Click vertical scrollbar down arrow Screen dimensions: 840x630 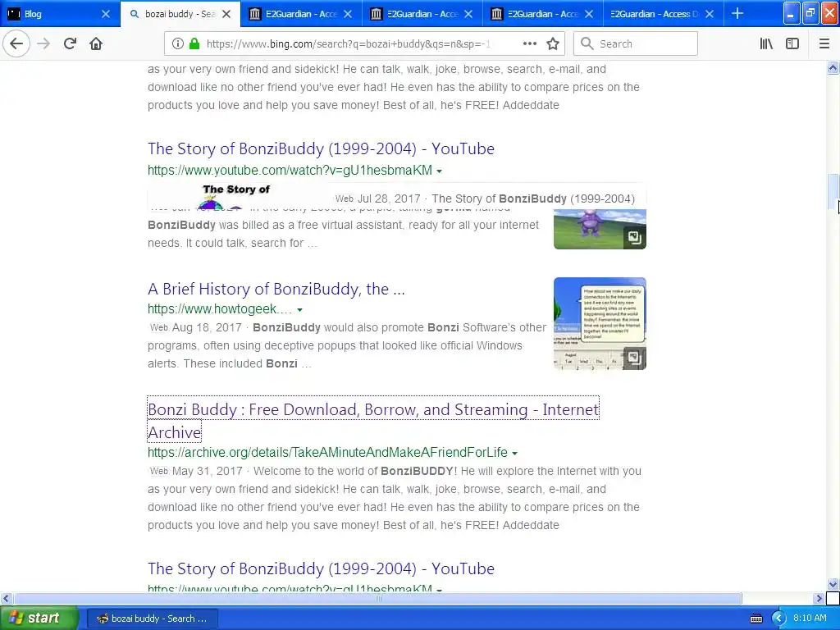point(833,584)
